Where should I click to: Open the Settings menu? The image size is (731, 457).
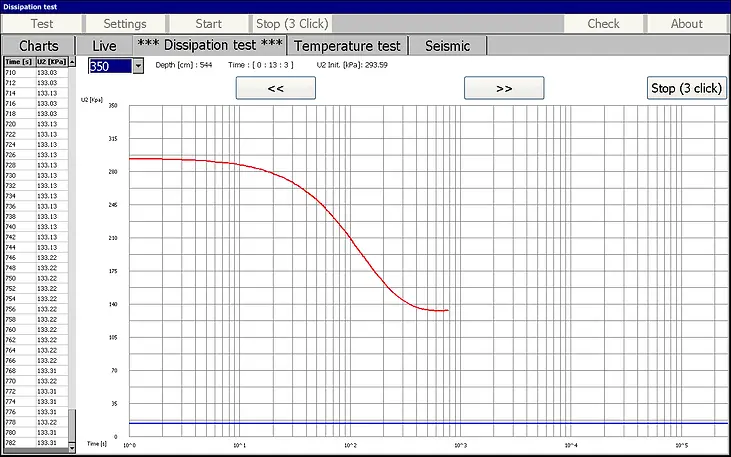pyautogui.click(x=125, y=24)
